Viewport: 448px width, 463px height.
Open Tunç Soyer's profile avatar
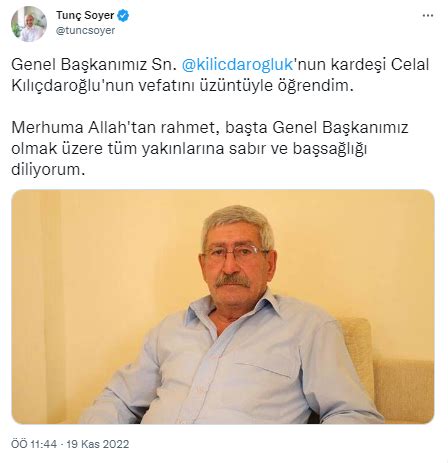29,24
